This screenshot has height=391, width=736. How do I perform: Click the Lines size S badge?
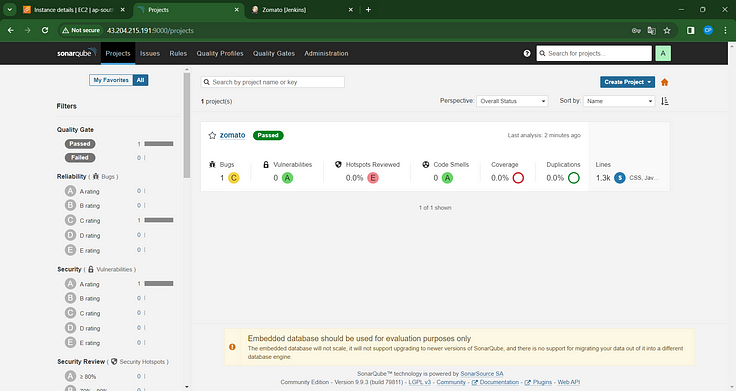620,178
